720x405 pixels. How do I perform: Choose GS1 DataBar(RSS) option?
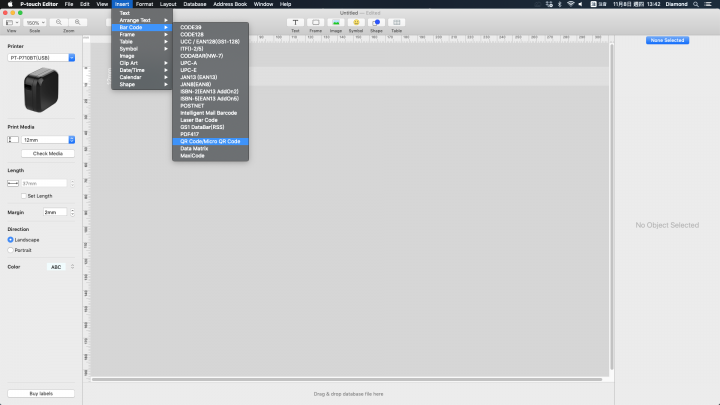tap(210, 127)
